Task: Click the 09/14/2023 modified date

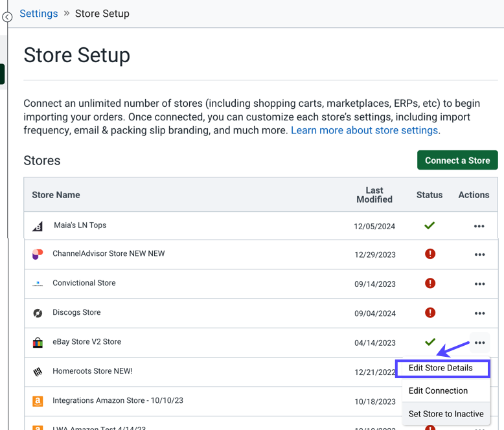Action: [375, 284]
